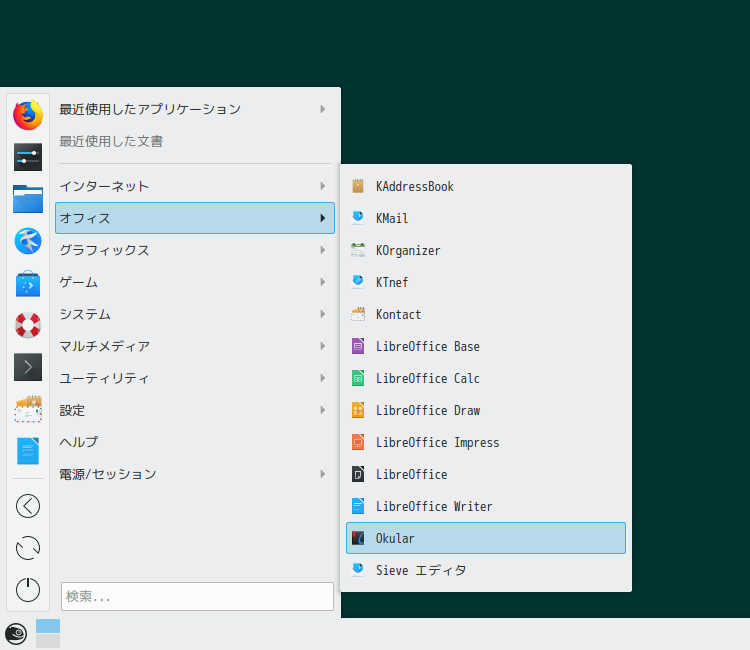This screenshot has height=650, width=750.
Task: Click the Kontact icon in submenu
Action: [358, 314]
